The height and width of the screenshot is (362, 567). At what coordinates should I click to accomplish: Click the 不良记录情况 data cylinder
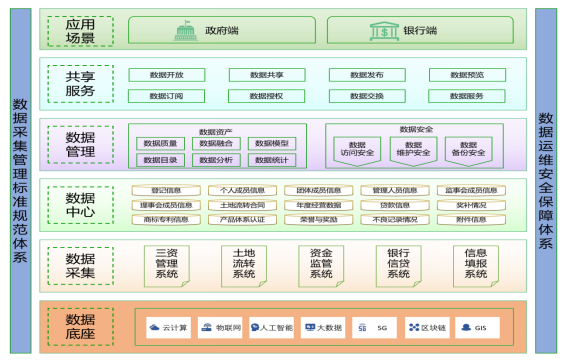395,220
